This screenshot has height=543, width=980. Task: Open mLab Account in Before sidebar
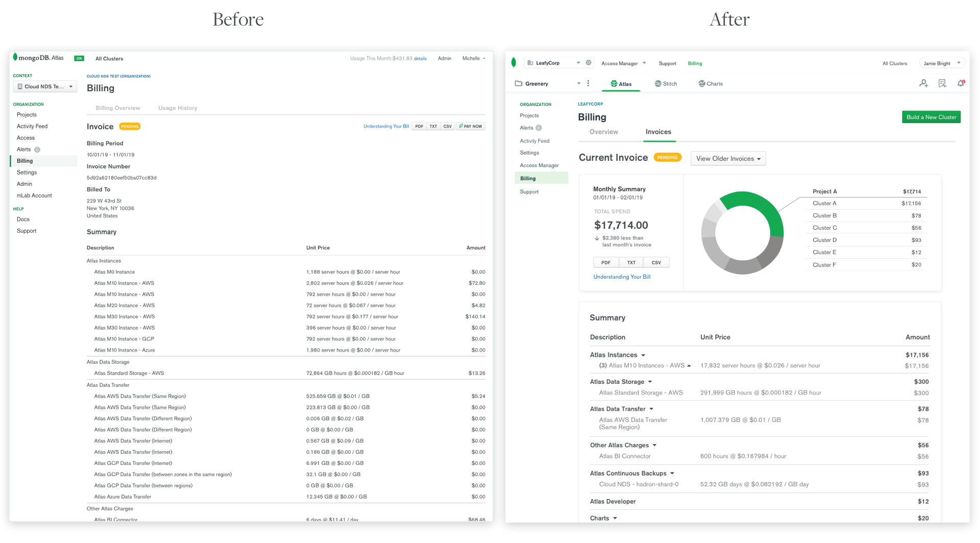(34, 195)
